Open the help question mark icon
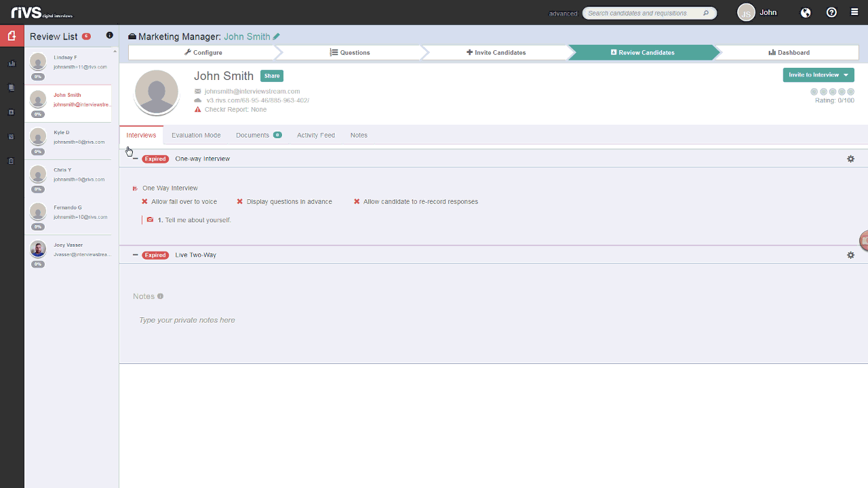The height and width of the screenshot is (488, 868). (x=831, y=12)
